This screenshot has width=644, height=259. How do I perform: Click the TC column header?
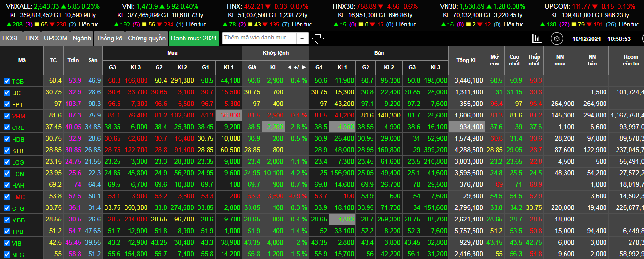pyautogui.click(x=53, y=60)
